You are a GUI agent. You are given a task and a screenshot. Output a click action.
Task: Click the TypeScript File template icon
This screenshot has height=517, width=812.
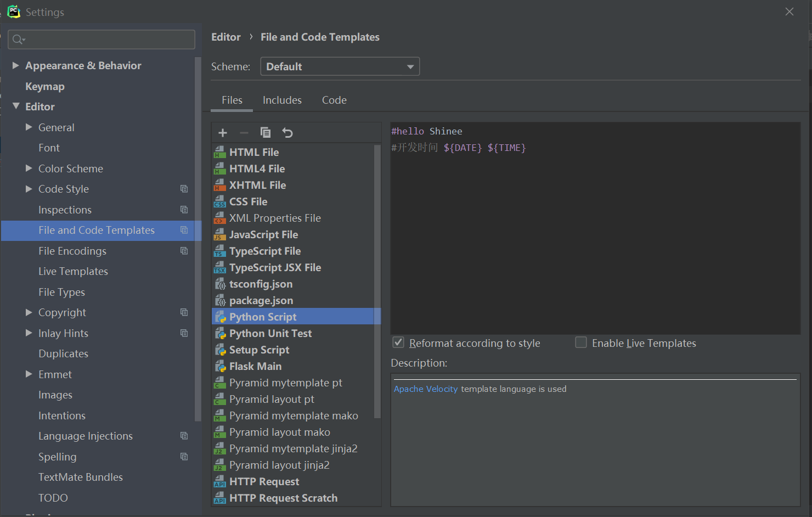220,251
